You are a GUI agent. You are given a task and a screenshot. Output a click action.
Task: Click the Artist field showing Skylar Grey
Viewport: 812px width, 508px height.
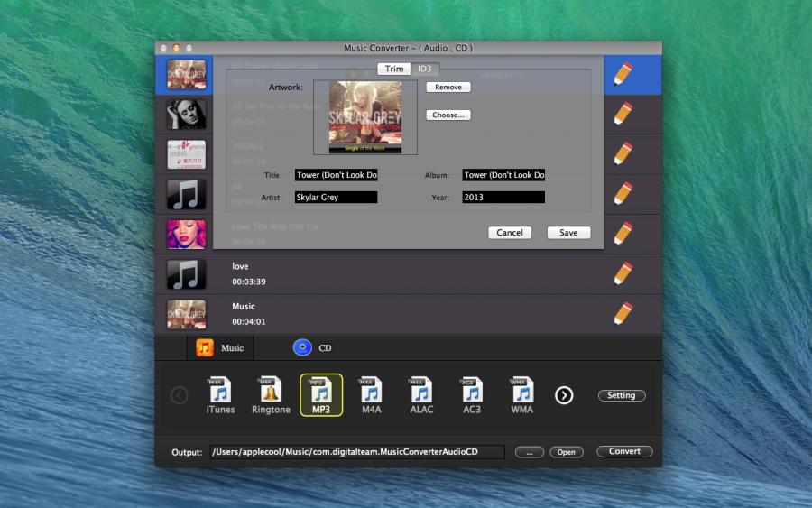[337, 198]
